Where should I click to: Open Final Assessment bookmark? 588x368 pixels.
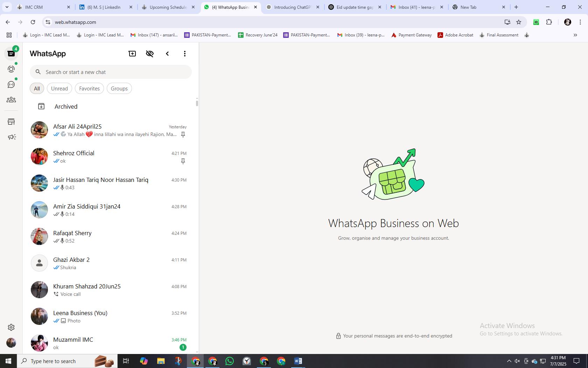click(499, 35)
